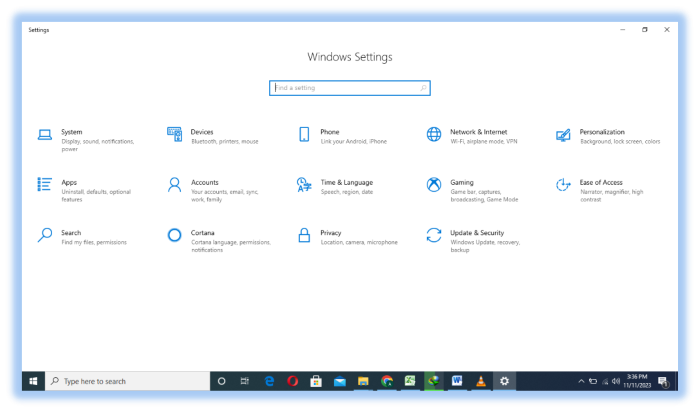Click the Privacy category title
The height and width of the screenshot is (412, 700).
coord(331,233)
